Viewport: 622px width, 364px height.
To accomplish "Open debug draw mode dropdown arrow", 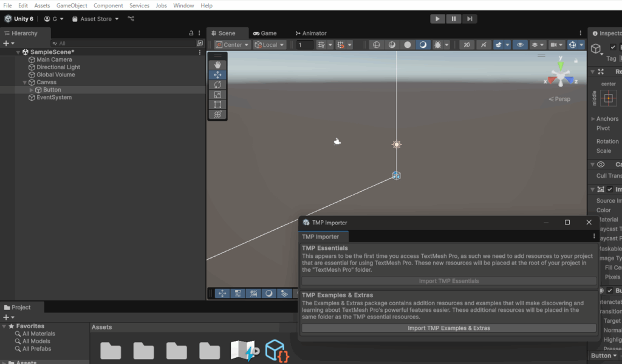I will pyautogui.click(x=446, y=45).
